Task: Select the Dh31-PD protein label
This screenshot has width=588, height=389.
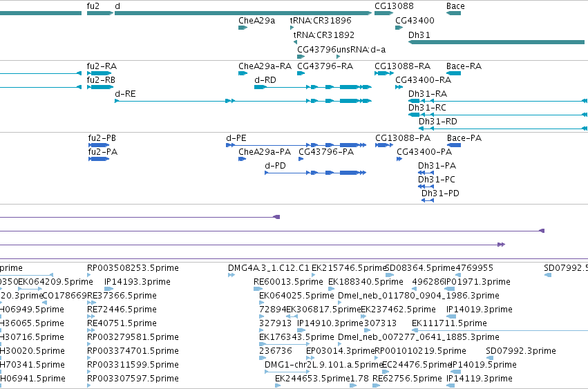Action: click(x=440, y=193)
